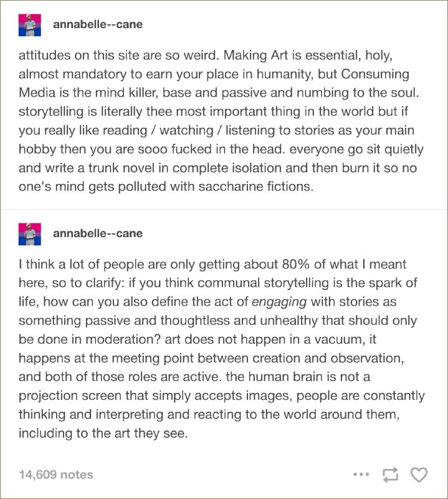Click the phrase "trunk novel"
Image resolution: width=448 pixels, height=499 pixels.
pyautogui.click(x=121, y=168)
